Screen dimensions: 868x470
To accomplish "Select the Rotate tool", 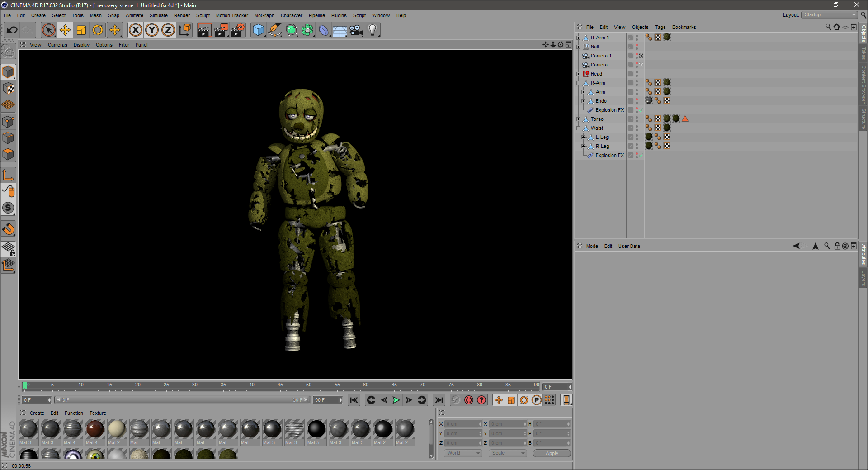I will pos(98,30).
